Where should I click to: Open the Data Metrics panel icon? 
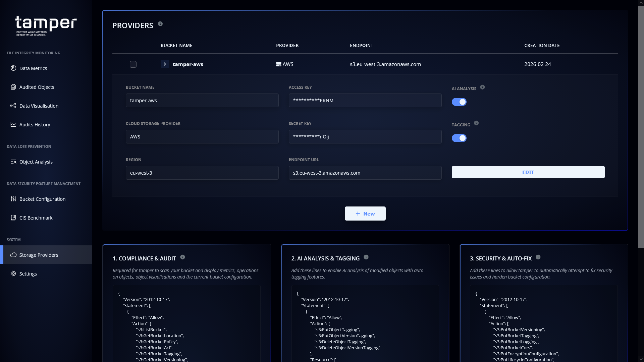[x=13, y=68]
